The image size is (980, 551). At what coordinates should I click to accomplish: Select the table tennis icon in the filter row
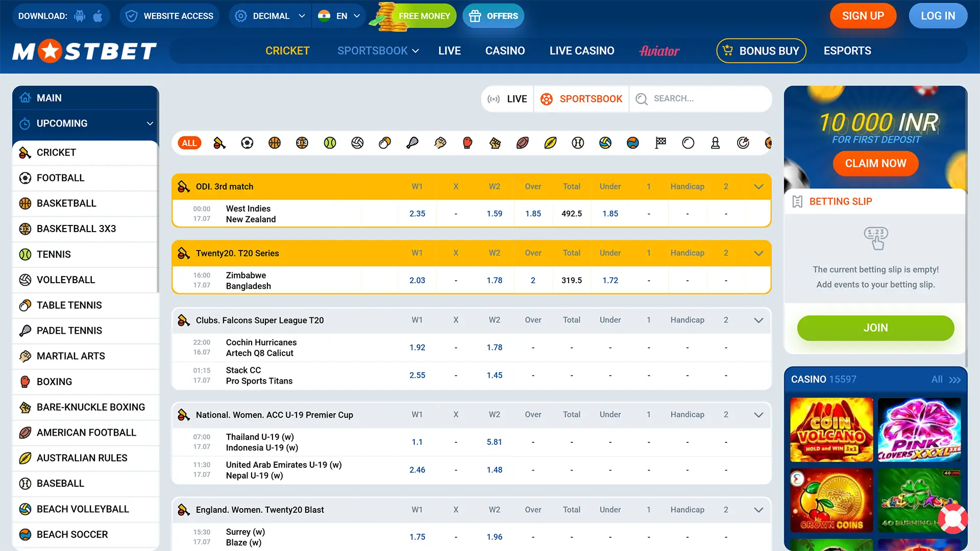coord(385,143)
